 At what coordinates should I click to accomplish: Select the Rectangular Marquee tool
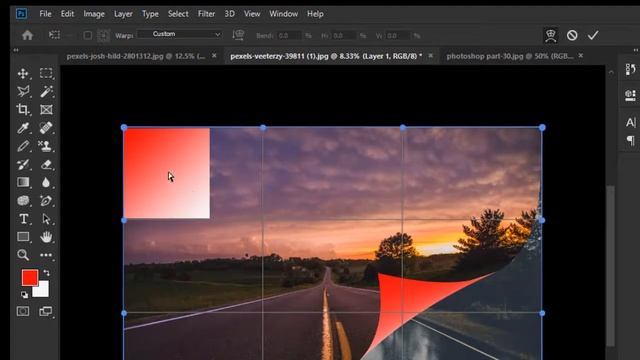[46, 73]
